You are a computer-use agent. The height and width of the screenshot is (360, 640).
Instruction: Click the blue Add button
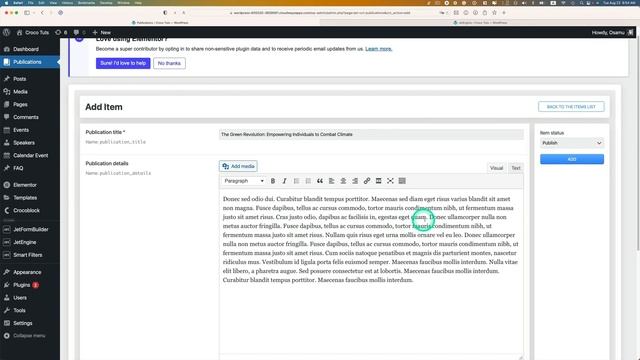572,159
